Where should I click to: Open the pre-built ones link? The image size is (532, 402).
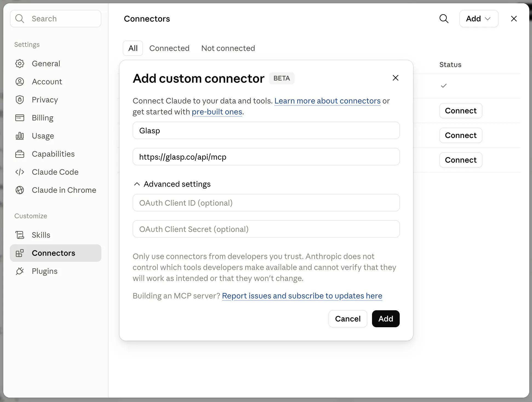coord(217,112)
